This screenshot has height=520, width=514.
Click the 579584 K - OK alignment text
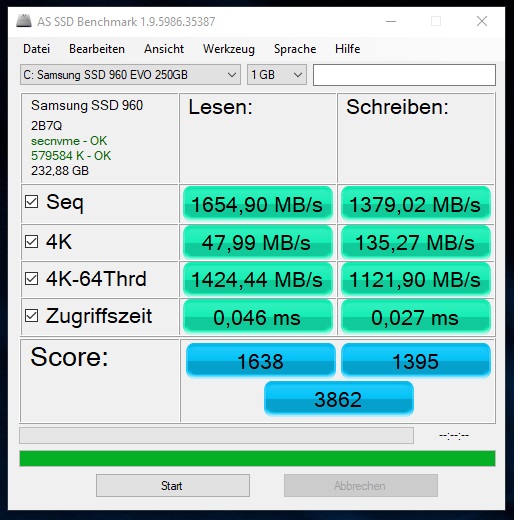71,156
